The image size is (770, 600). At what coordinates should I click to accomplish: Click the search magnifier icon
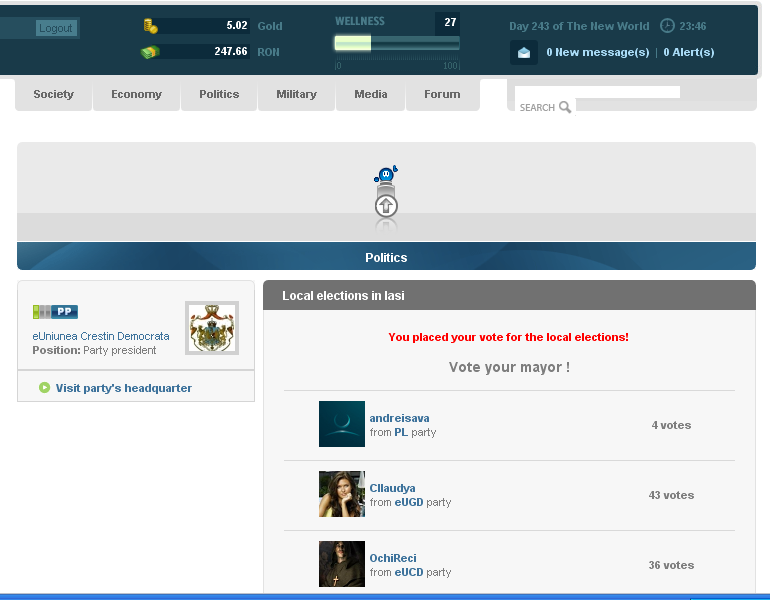pyautogui.click(x=565, y=107)
